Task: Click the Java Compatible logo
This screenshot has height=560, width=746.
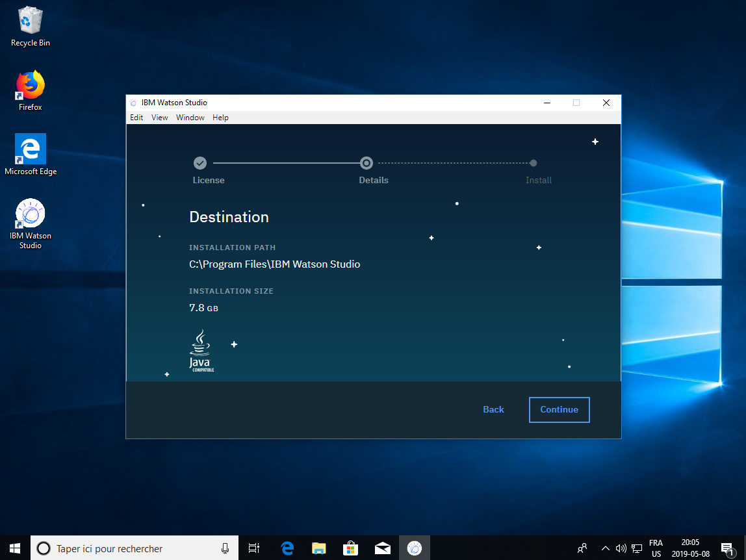Action: 201,351
